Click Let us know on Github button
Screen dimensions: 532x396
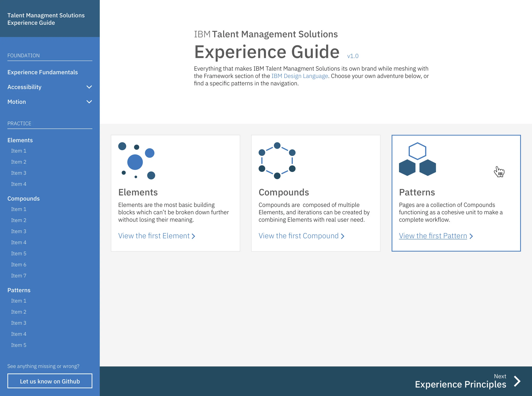point(50,381)
